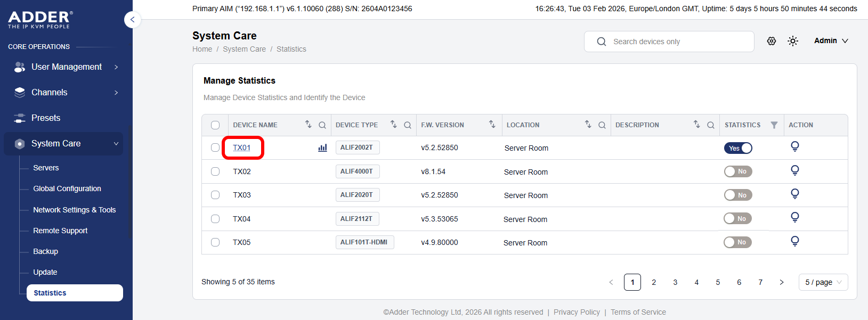Open the settings gear icon in header
868x320 pixels.
(771, 41)
